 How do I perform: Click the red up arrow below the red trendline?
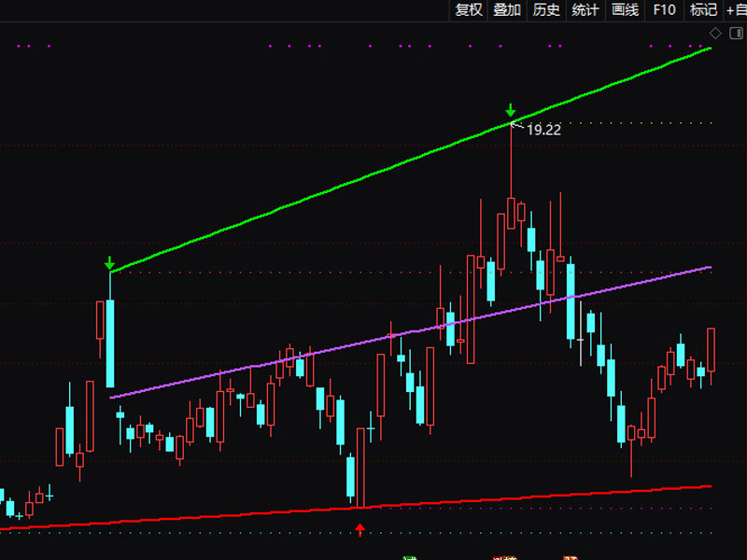click(x=359, y=530)
